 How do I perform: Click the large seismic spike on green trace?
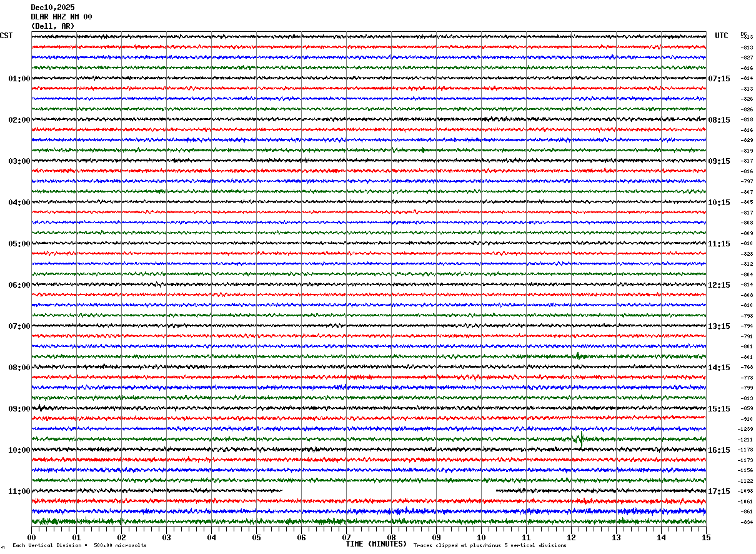[x=578, y=438]
